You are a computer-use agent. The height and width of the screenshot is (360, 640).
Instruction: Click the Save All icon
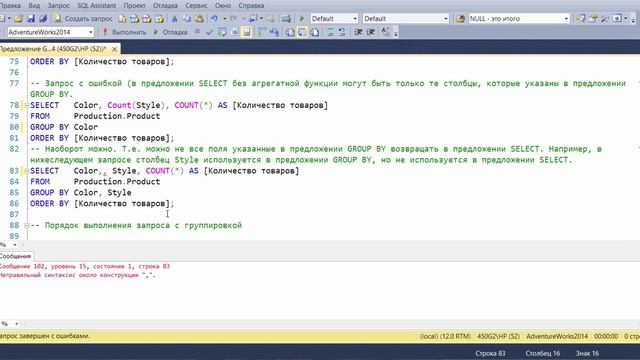point(43,19)
